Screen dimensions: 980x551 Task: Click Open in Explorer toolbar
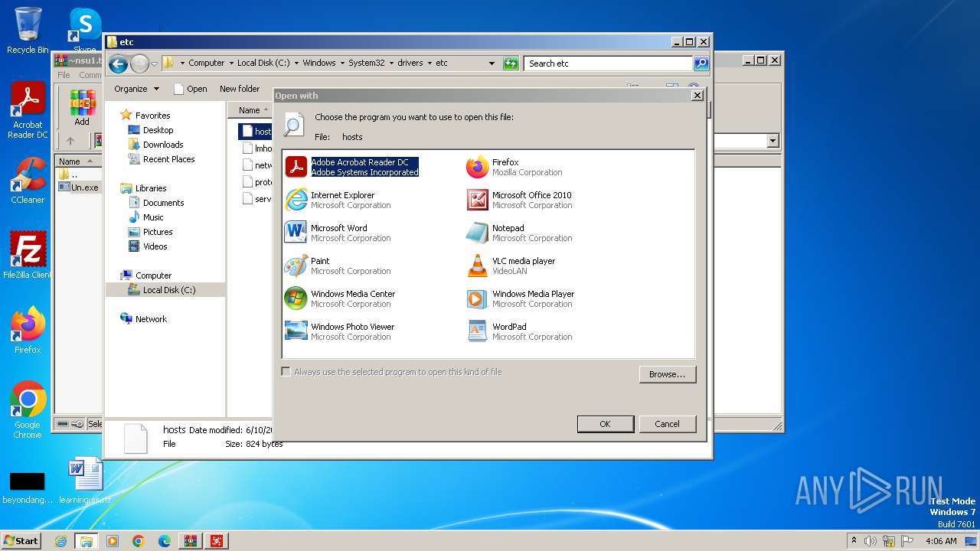[x=190, y=89]
